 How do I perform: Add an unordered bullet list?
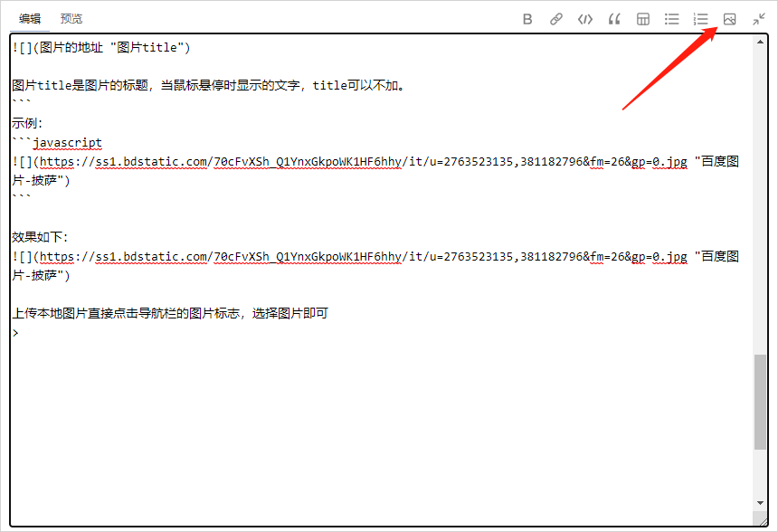672,19
